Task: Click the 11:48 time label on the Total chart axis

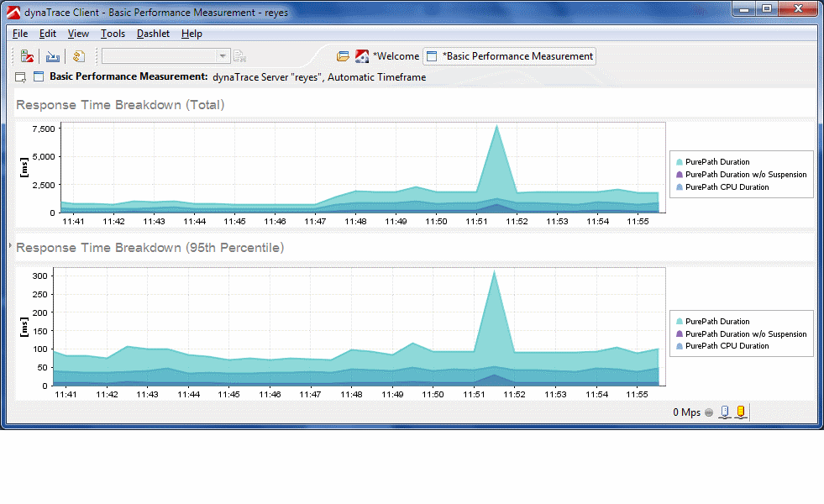Action: point(355,222)
